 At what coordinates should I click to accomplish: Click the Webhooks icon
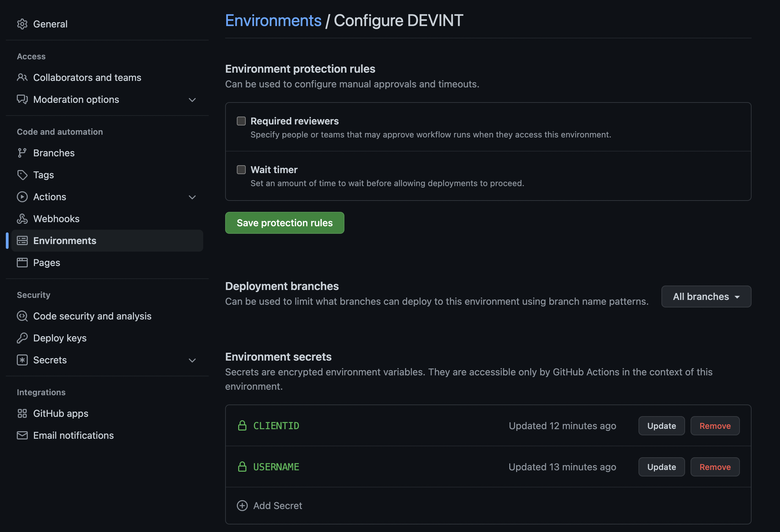[x=22, y=219]
